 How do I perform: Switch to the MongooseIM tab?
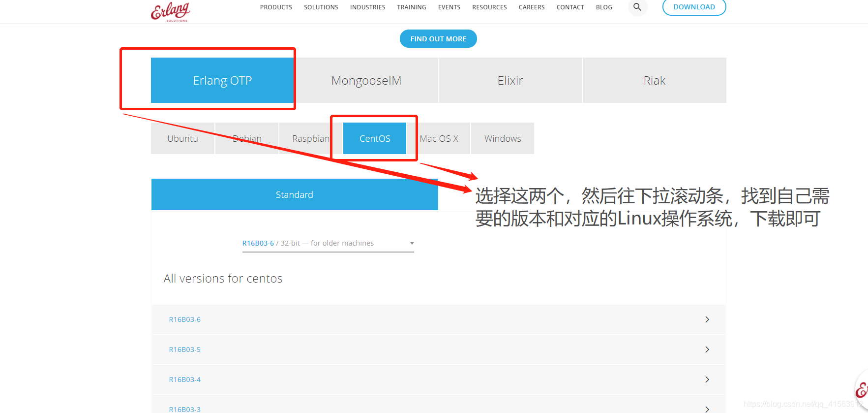[x=366, y=80]
